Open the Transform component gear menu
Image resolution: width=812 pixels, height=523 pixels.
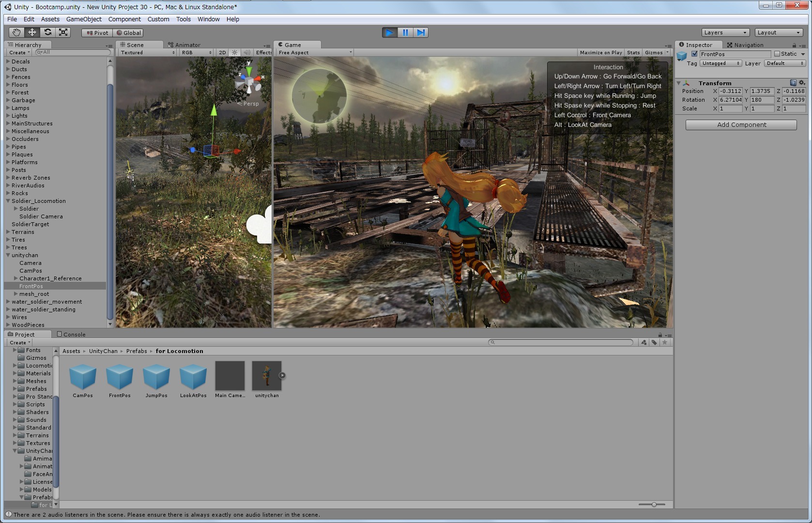(802, 83)
